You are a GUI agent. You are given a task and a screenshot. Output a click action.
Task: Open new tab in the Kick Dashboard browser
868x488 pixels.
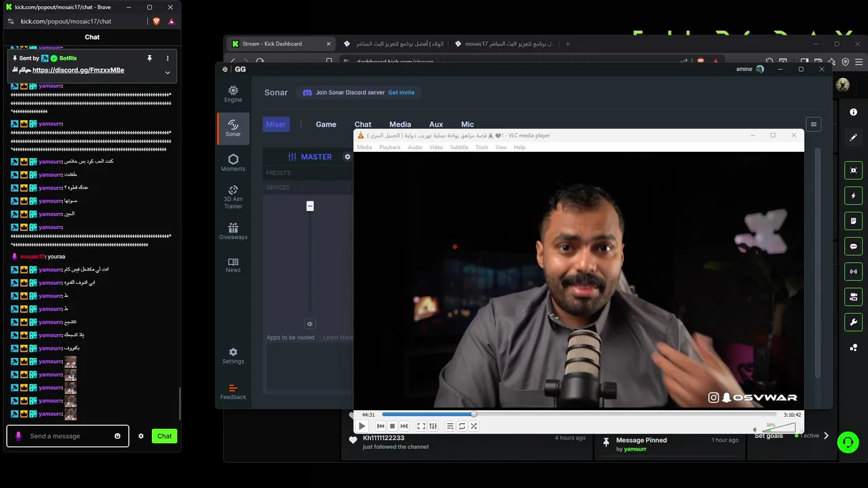(x=568, y=44)
